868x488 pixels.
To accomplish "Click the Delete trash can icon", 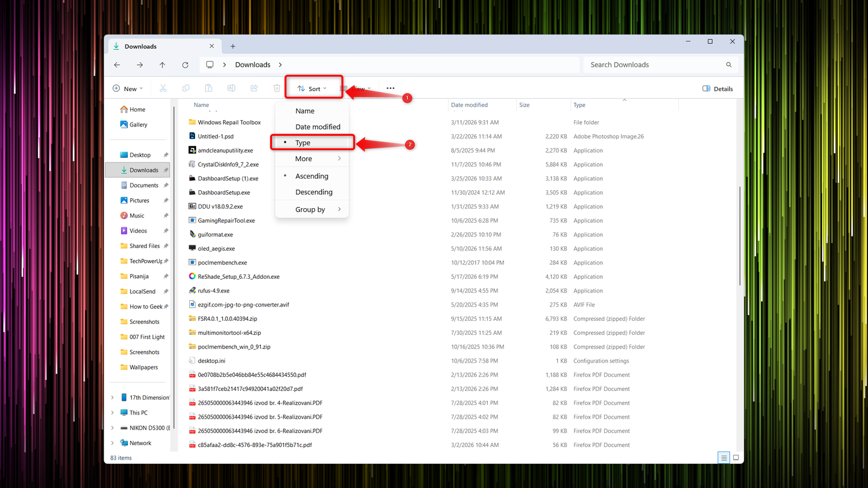I will (277, 88).
